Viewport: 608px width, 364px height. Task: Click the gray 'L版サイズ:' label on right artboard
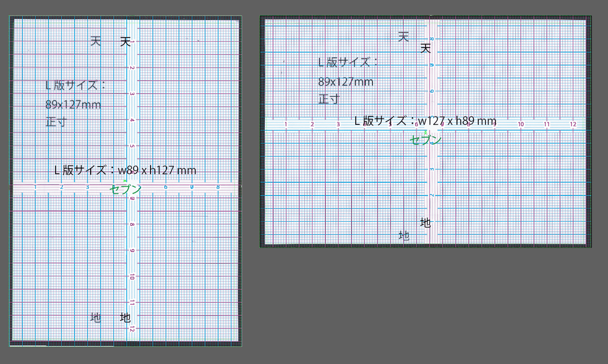349,63
